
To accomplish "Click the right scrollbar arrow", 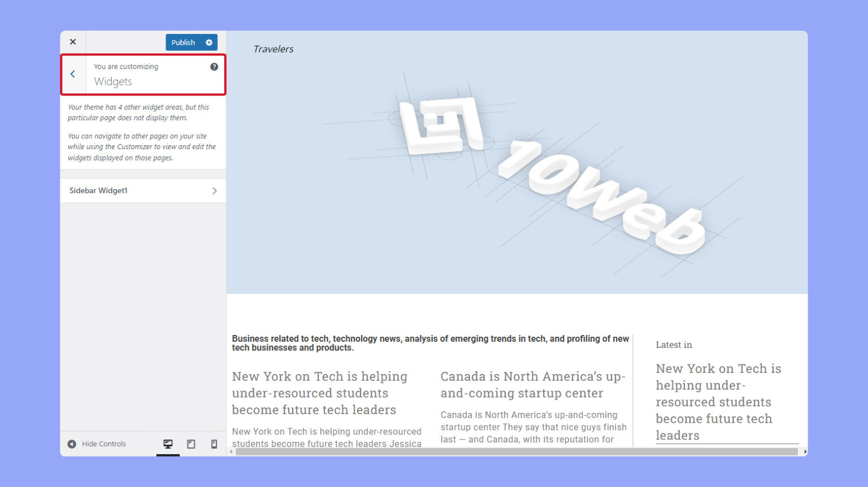I will pos(805,452).
